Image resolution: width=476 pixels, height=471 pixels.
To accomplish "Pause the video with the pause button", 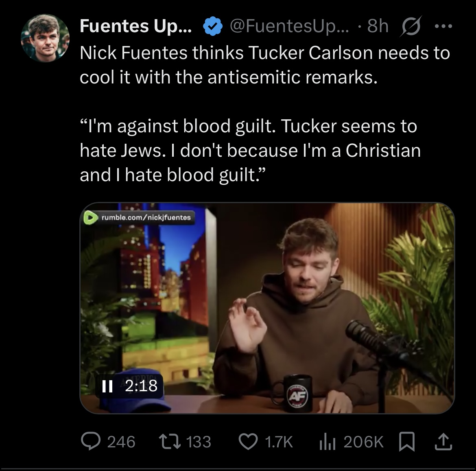I will click(x=107, y=386).
